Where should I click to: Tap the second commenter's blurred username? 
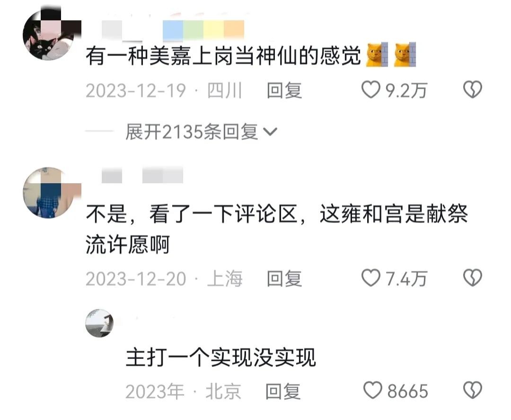142,175
